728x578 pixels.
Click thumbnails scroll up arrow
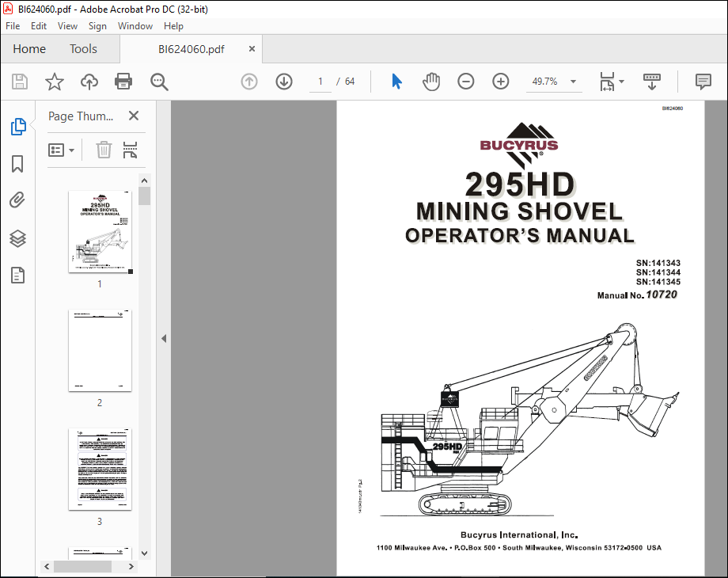coord(144,181)
